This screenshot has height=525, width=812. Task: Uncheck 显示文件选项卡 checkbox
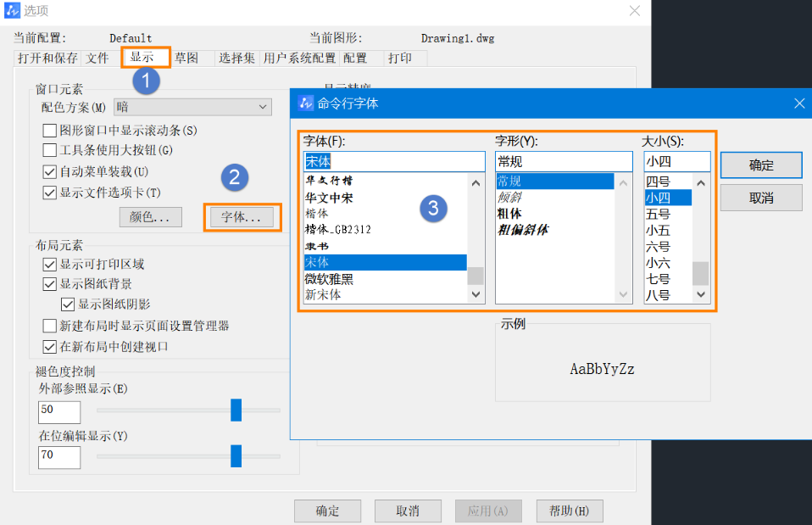(50, 193)
